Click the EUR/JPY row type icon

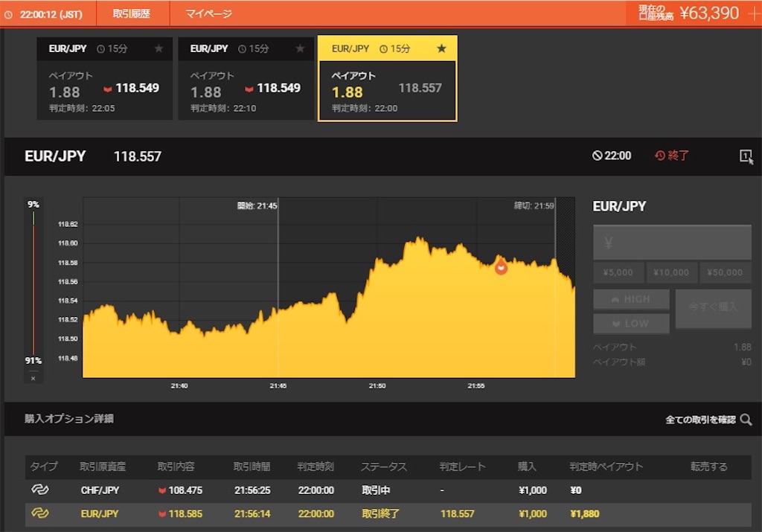pos(40,513)
